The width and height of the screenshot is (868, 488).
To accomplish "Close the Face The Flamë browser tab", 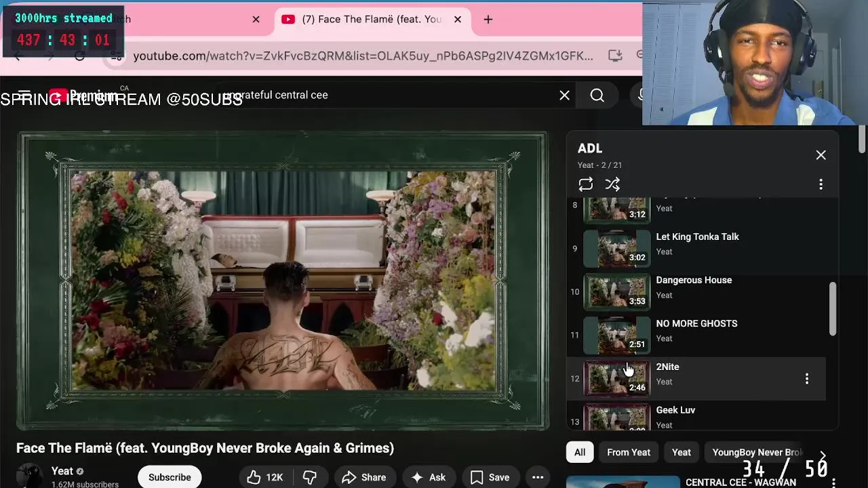I will point(458,19).
